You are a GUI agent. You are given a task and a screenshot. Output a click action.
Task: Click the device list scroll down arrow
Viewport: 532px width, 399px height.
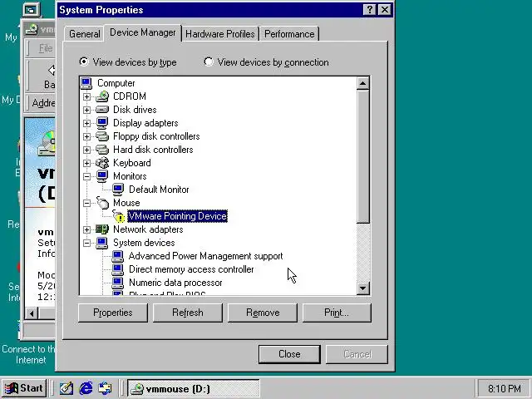[x=363, y=288]
